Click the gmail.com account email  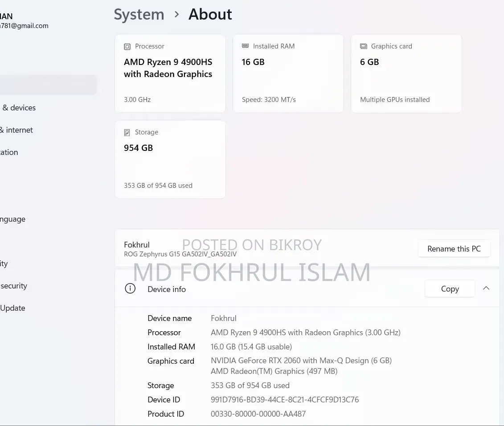(24, 26)
